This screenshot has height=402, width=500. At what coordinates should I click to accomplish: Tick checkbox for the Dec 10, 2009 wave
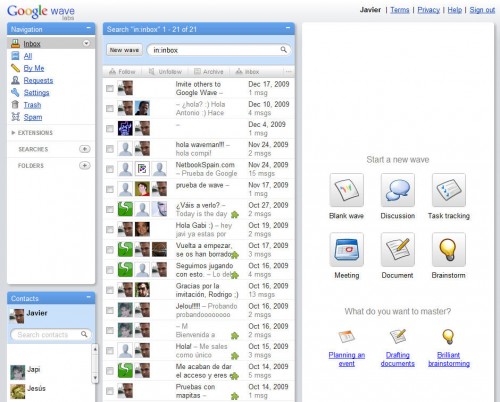click(110, 108)
